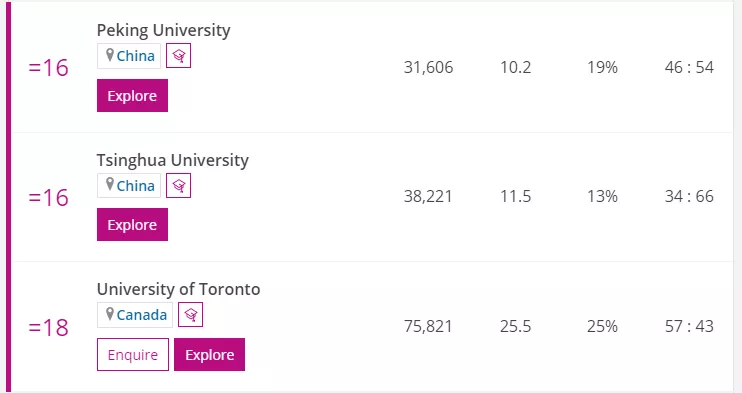Image resolution: width=742 pixels, height=393 pixels.
Task: Click the =18 rank of University of Toronto
Action: tap(49, 327)
